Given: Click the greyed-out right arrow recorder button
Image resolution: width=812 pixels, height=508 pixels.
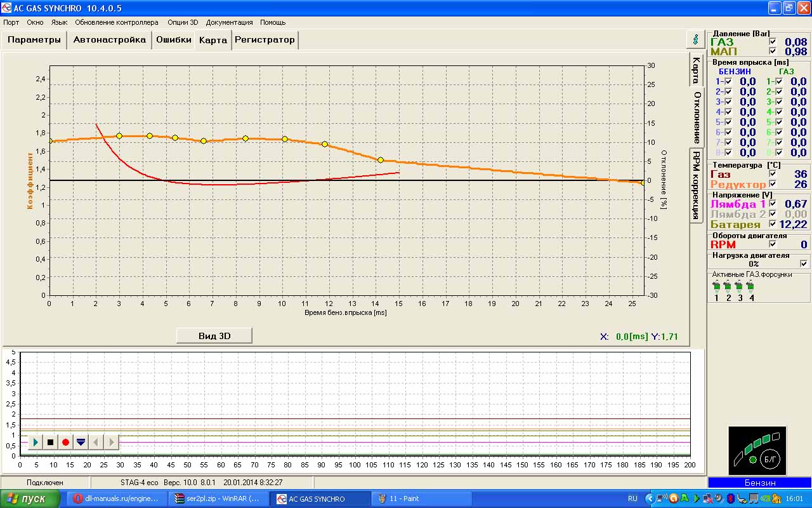Looking at the screenshot, I should [x=111, y=442].
